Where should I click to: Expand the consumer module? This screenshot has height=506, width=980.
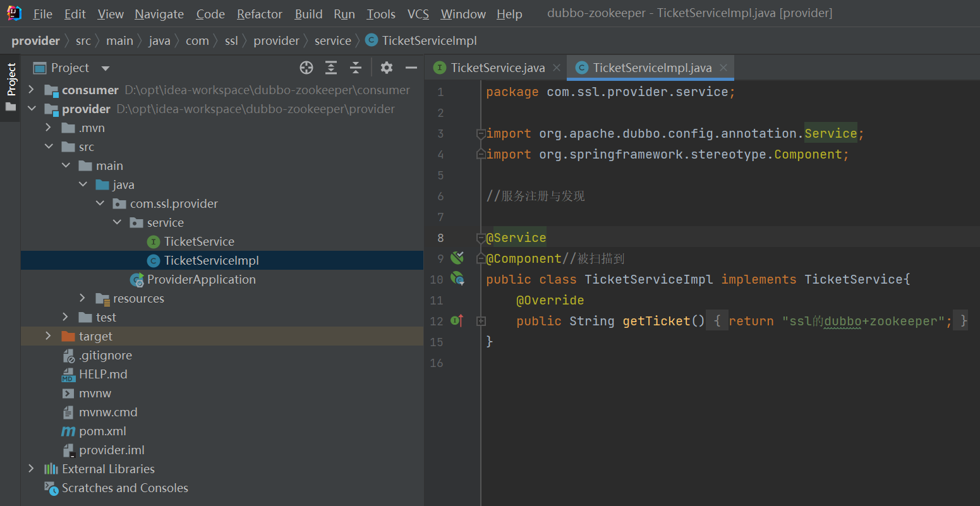[31, 90]
